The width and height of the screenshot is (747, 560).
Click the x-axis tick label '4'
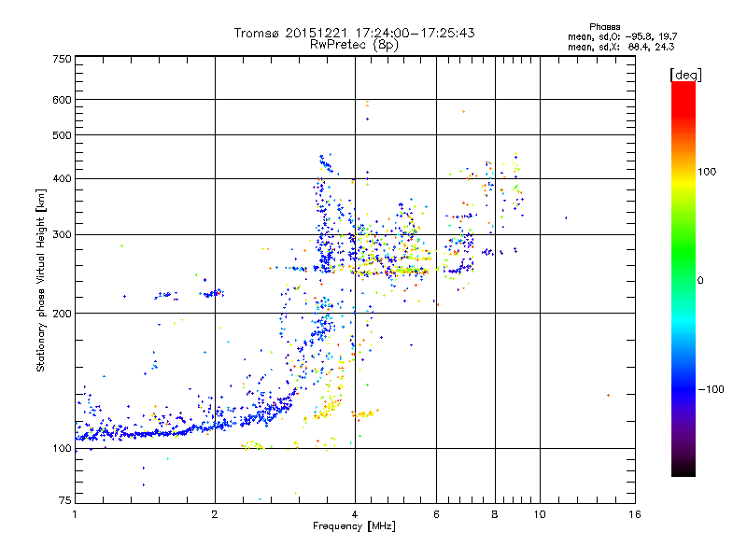355,514
